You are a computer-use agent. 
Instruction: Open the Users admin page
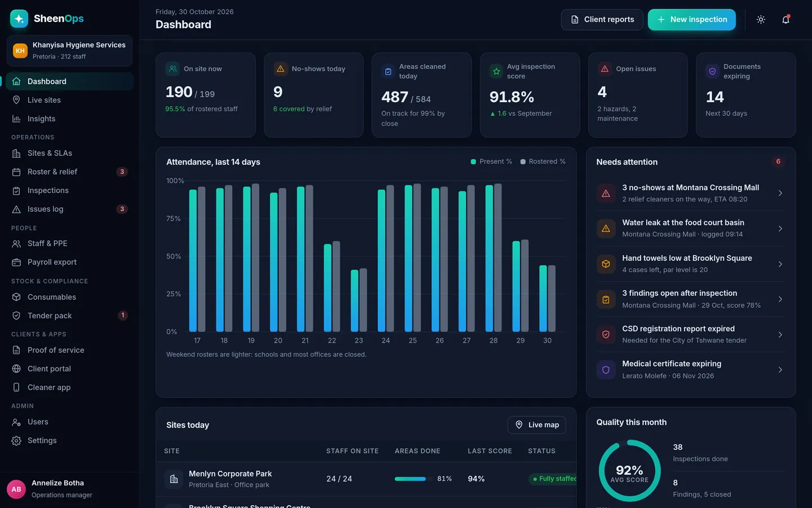click(x=69, y=422)
